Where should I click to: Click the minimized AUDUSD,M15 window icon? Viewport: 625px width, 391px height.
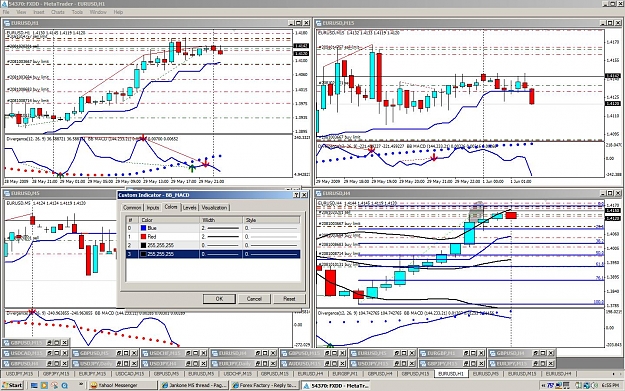[284, 363]
